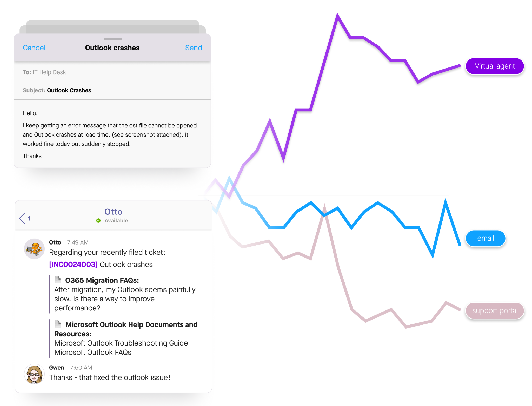The image size is (532, 406).
Task: Open the O365 Migration FAQs article
Action: click(x=102, y=280)
